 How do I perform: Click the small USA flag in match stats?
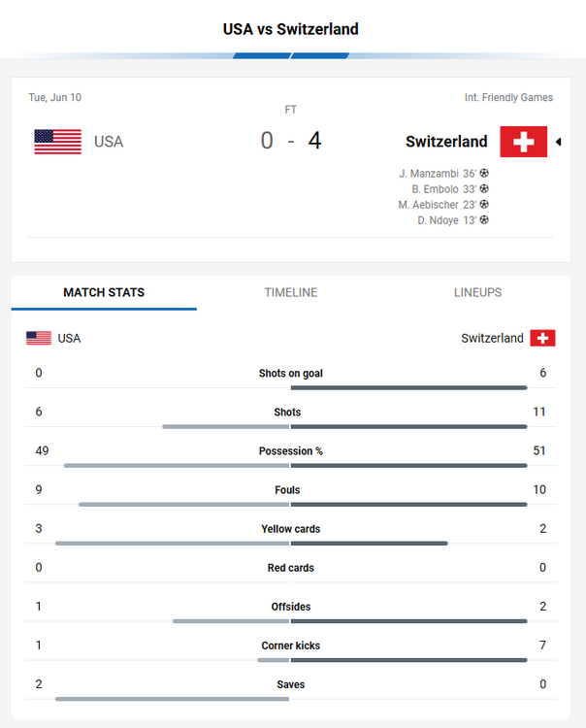point(39,338)
